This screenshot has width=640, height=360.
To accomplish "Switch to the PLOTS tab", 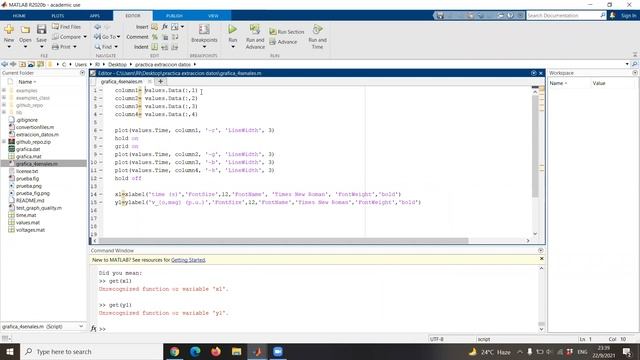I will point(58,16).
